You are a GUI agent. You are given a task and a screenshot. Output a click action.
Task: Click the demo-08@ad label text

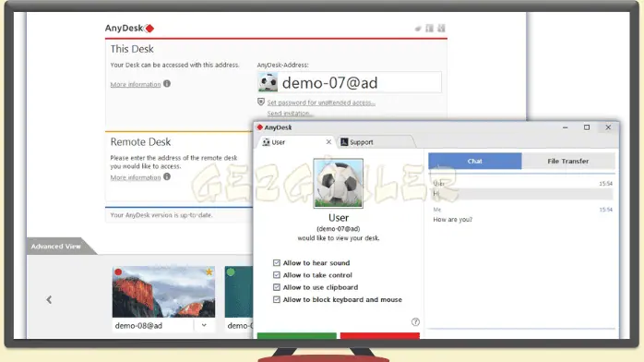(x=138, y=325)
